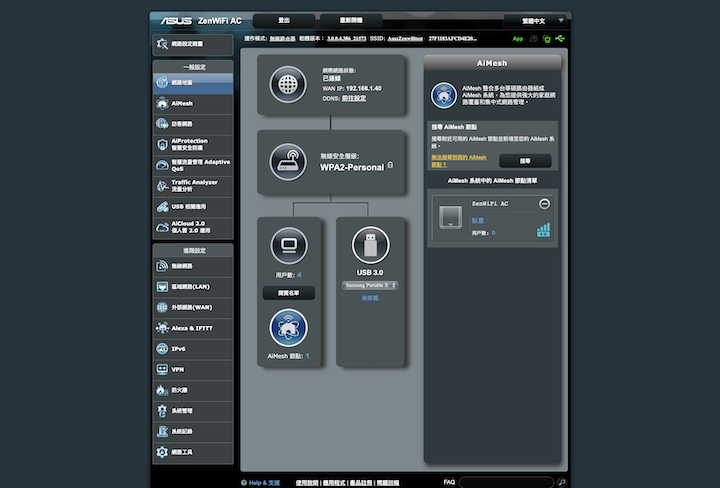Open 外部網路(WAN) settings
Image resolution: width=720 pixels, height=488 pixels.
[193, 308]
